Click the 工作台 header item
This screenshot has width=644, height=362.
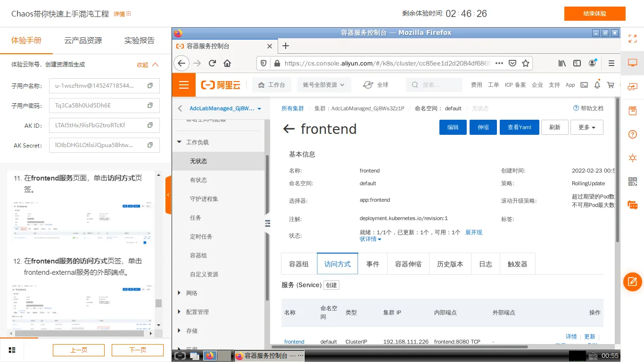tap(272, 85)
